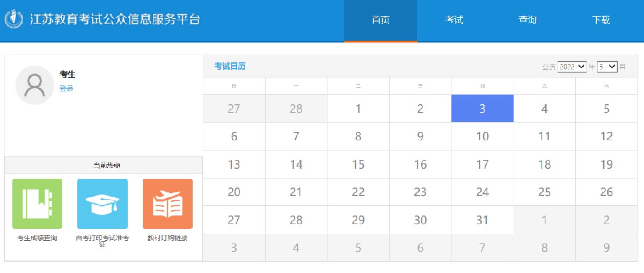Click the 自考打印考试准考证 text link
Image resolution: width=644 pixels, height=273 pixels.
tap(103, 241)
